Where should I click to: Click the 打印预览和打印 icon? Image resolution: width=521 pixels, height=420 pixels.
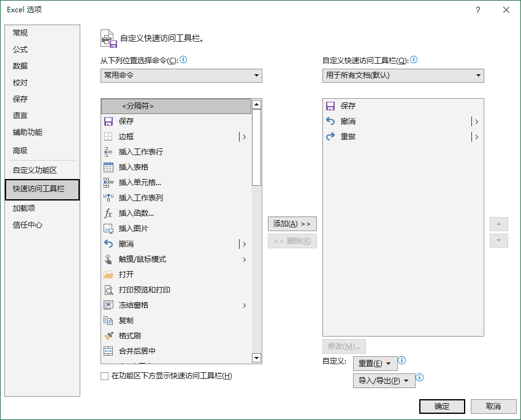tap(108, 290)
